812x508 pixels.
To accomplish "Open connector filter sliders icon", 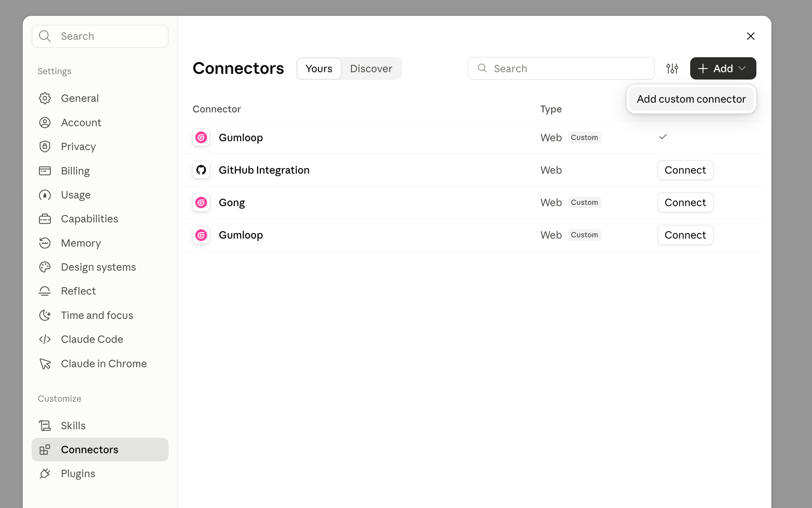I will 672,69.
